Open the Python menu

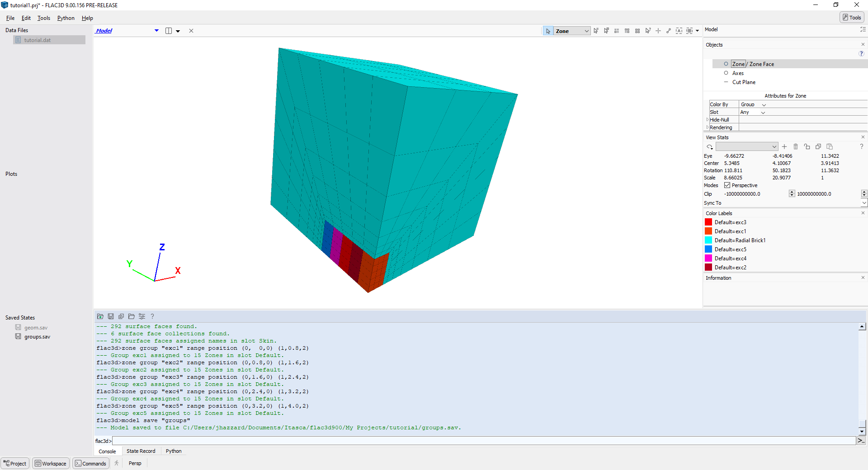(66, 18)
